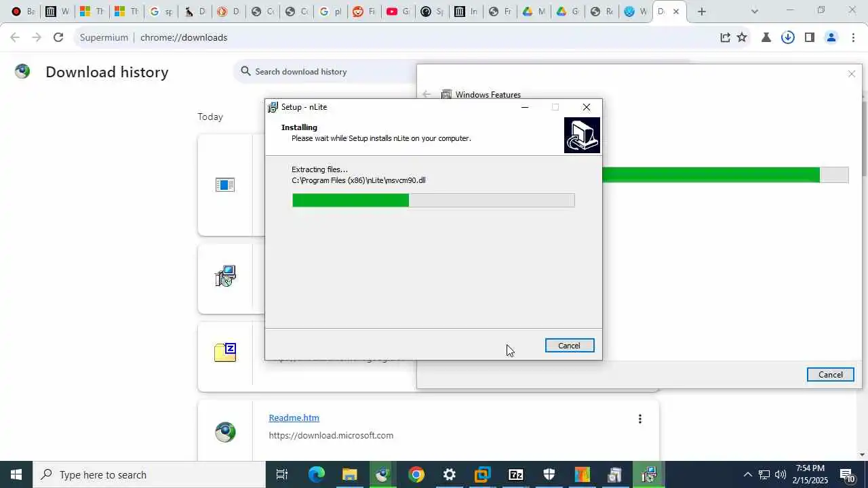Open Task View from the taskbar

(282, 474)
